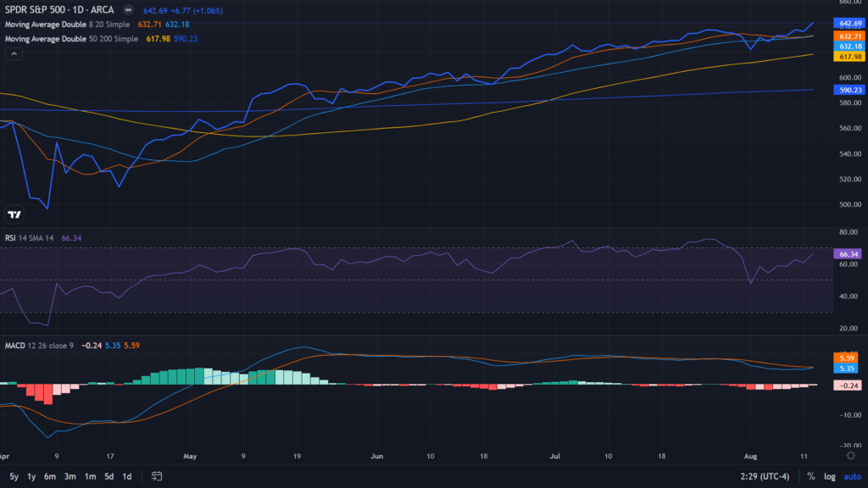Click the +6.77 (+1.06%) change value in title

coord(197,10)
